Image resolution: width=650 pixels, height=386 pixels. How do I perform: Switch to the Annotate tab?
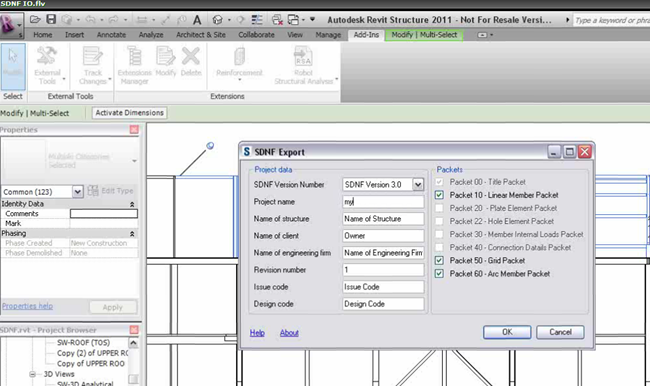[111, 35]
